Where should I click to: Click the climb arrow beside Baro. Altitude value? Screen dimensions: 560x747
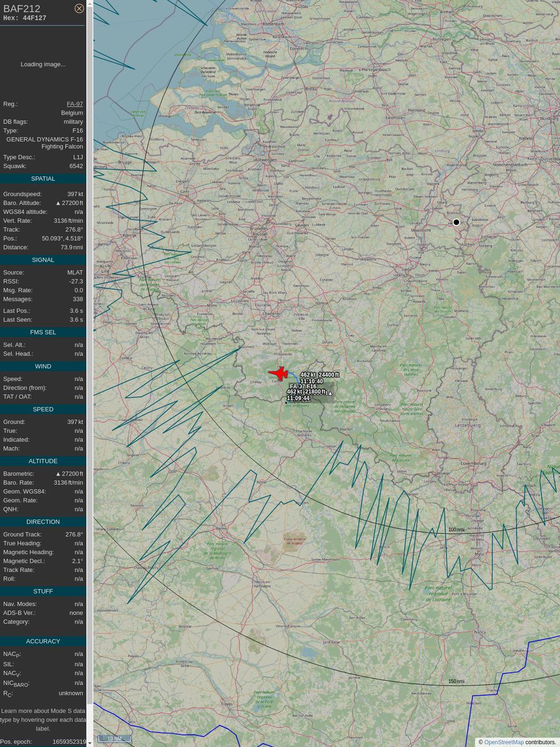[x=57, y=202]
